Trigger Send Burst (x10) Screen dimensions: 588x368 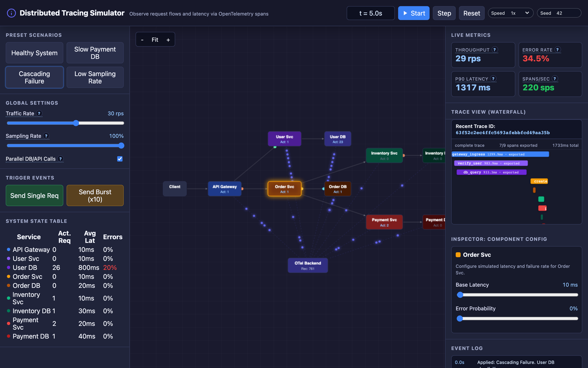95,195
